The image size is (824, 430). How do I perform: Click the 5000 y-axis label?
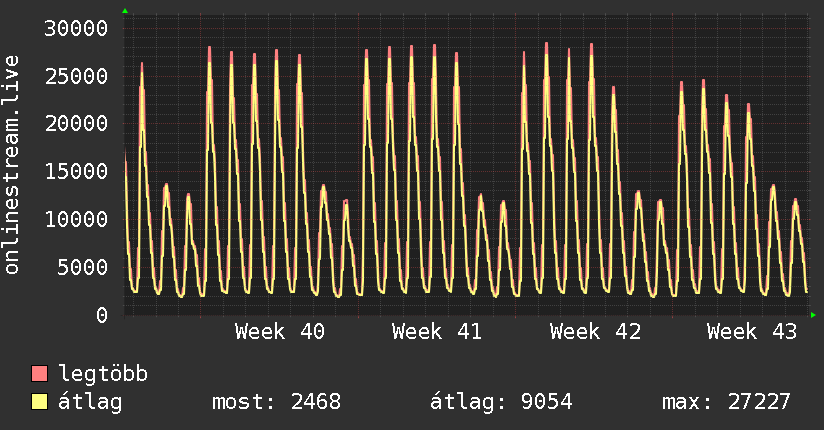[83, 268]
